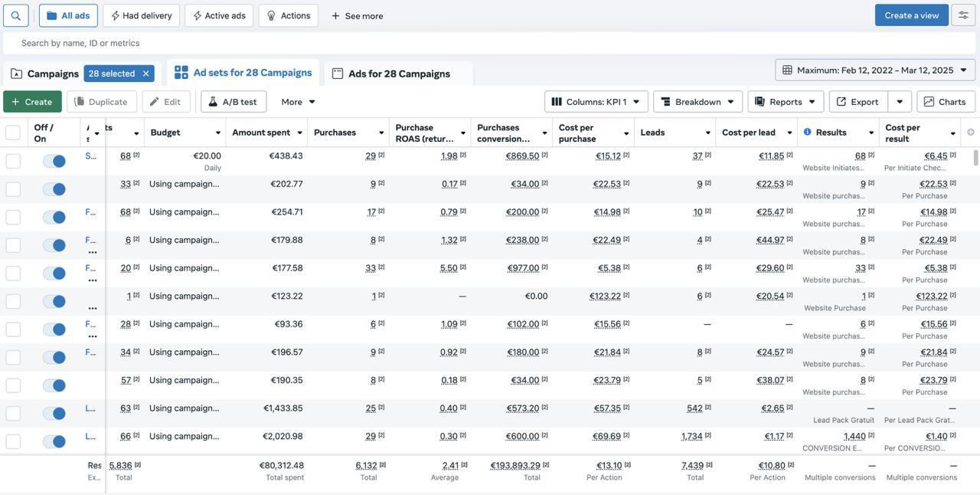
Task: Click the vertical scrollbar of the table
Action: pos(975,157)
